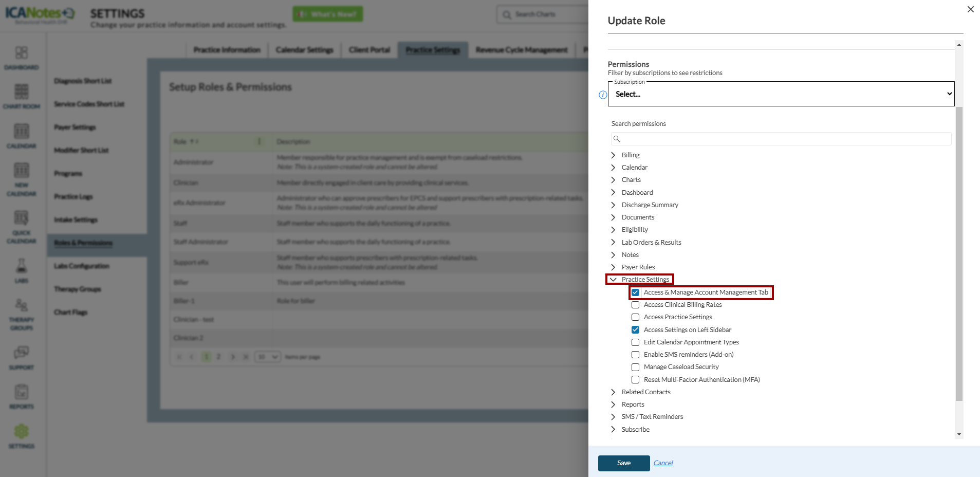
Task: Focus the Search permissions field
Action: 781,139
